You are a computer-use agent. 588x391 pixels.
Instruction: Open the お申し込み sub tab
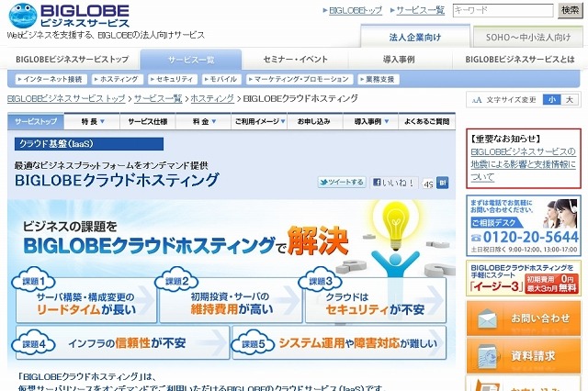pos(314,121)
